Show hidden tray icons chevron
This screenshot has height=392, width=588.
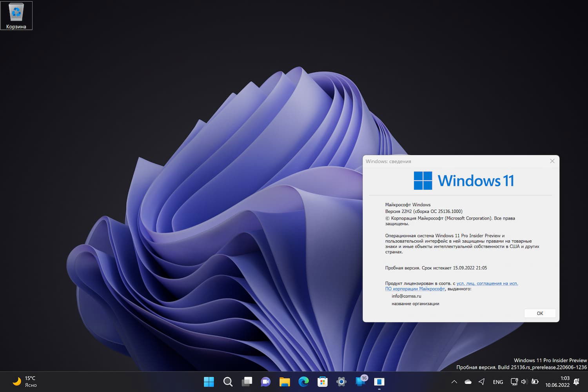(x=454, y=382)
